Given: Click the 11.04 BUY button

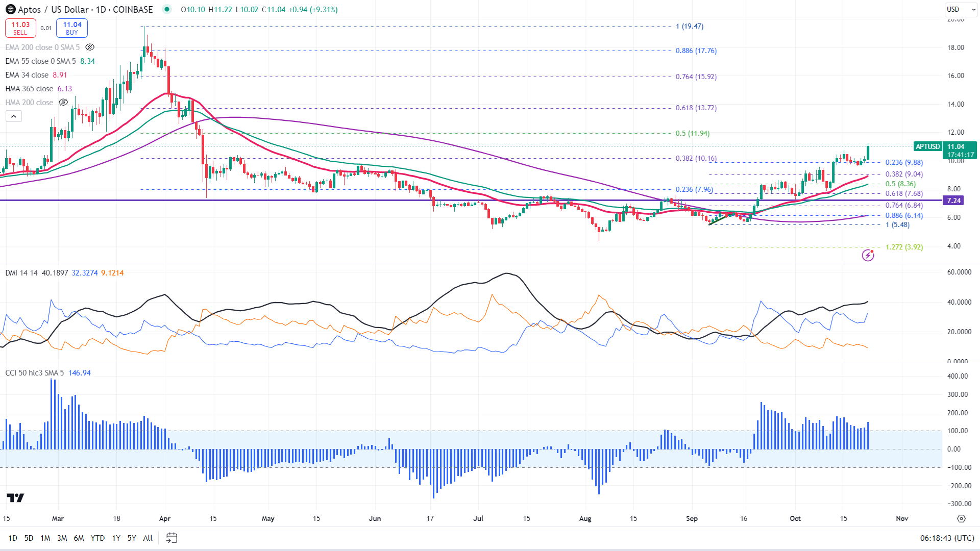Looking at the screenshot, I should pos(72,28).
